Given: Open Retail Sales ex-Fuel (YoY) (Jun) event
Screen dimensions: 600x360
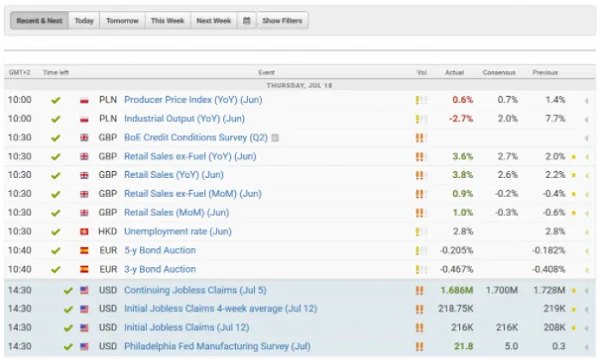Looking at the screenshot, I should tap(190, 156).
